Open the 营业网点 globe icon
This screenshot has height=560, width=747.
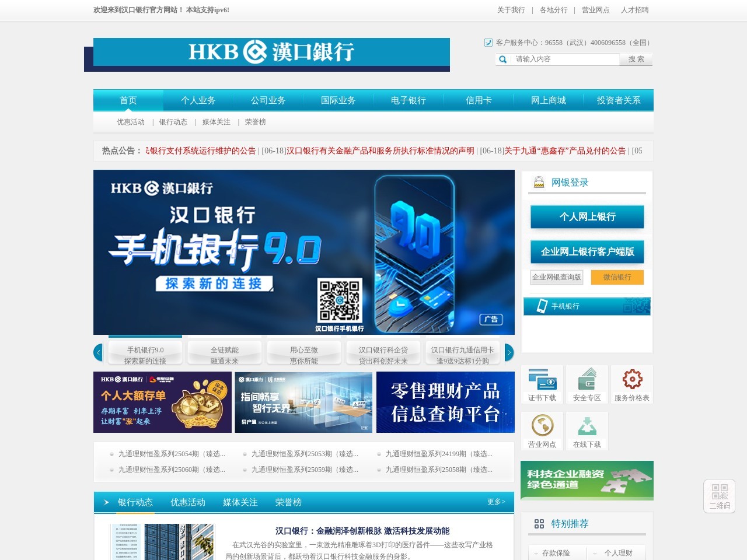[542, 427]
